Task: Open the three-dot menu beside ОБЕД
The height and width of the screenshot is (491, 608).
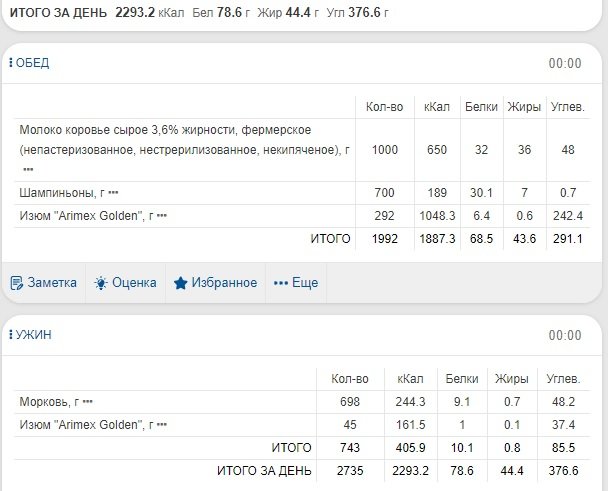Action: 11,64
